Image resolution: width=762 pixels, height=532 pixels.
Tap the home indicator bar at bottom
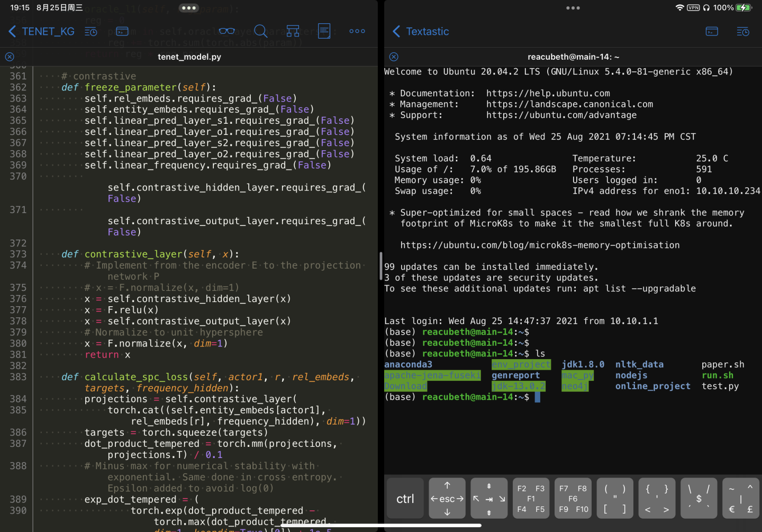tap(381, 525)
